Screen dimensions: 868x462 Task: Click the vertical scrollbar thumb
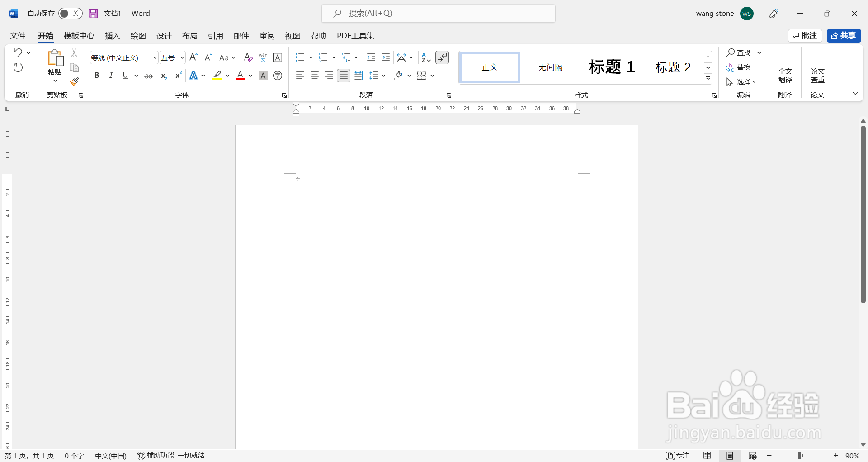pyautogui.click(x=863, y=214)
